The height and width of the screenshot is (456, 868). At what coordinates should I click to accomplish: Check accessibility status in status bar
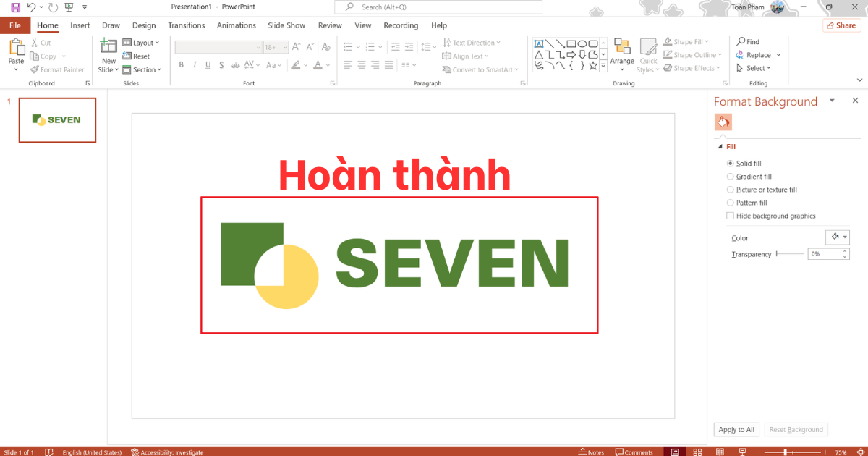point(167,452)
